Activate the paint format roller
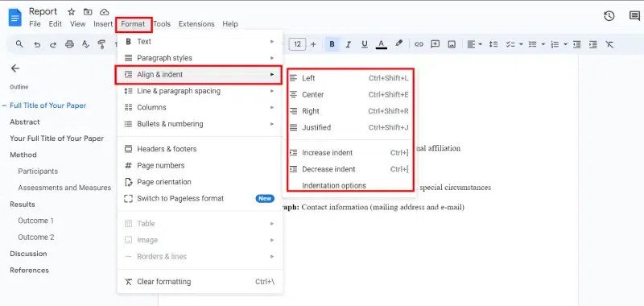 point(102,44)
